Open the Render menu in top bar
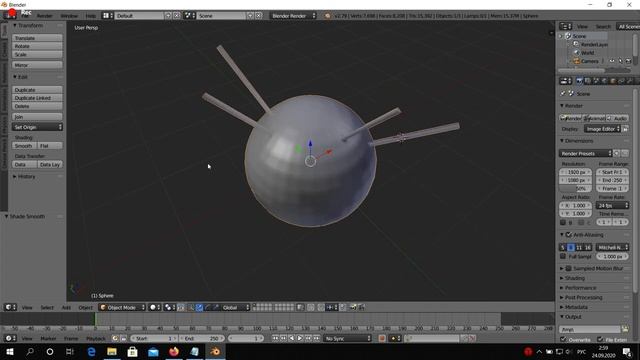 click(44, 16)
